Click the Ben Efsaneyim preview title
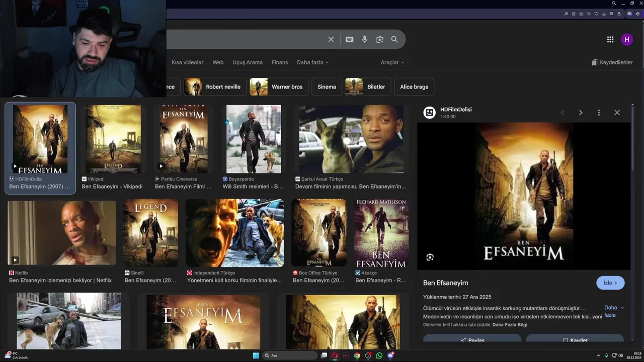 coord(446,283)
